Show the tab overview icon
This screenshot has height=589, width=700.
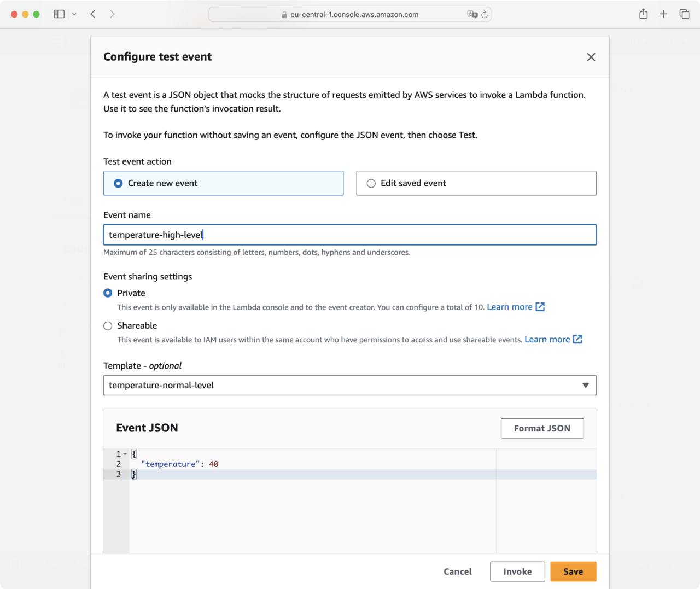tap(684, 14)
